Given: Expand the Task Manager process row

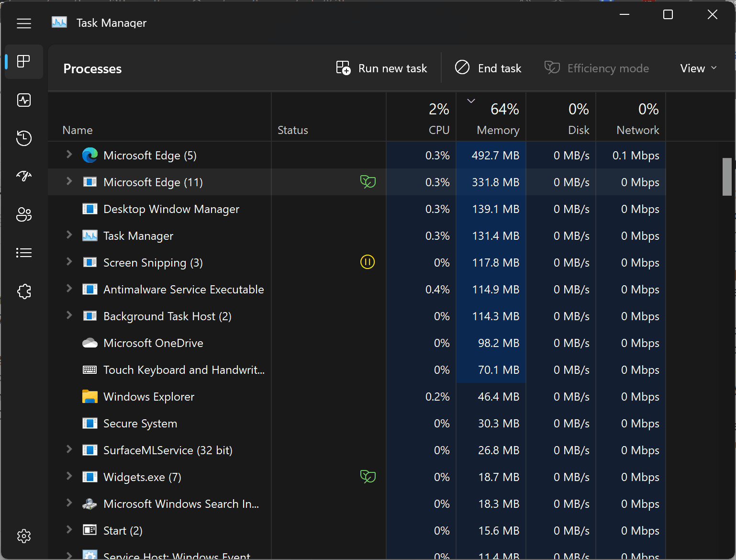Looking at the screenshot, I should tap(69, 235).
